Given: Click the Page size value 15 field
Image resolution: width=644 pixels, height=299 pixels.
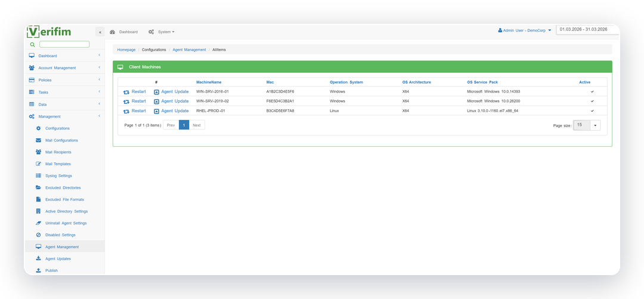Looking at the screenshot, I should click(x=581, y=125).
